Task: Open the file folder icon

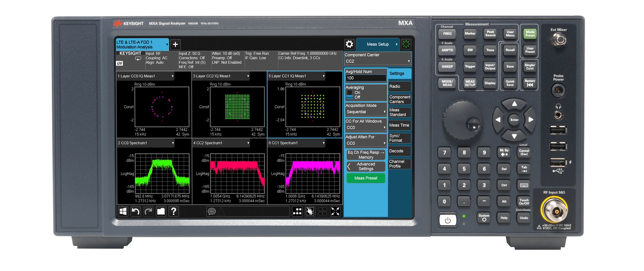Action: pyautogui.click(x=161, y=212)
